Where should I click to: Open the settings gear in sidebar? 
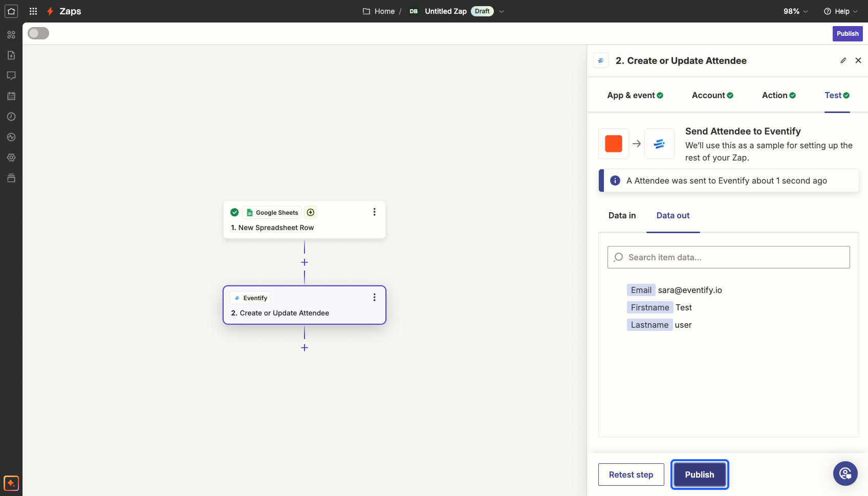click(x=11, y=157)
